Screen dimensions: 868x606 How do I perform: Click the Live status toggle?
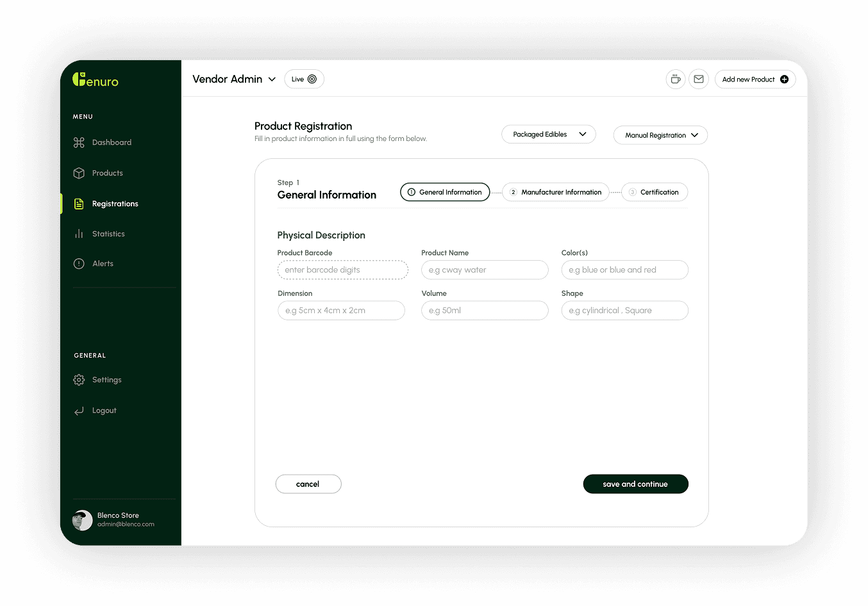coord(304,79)
